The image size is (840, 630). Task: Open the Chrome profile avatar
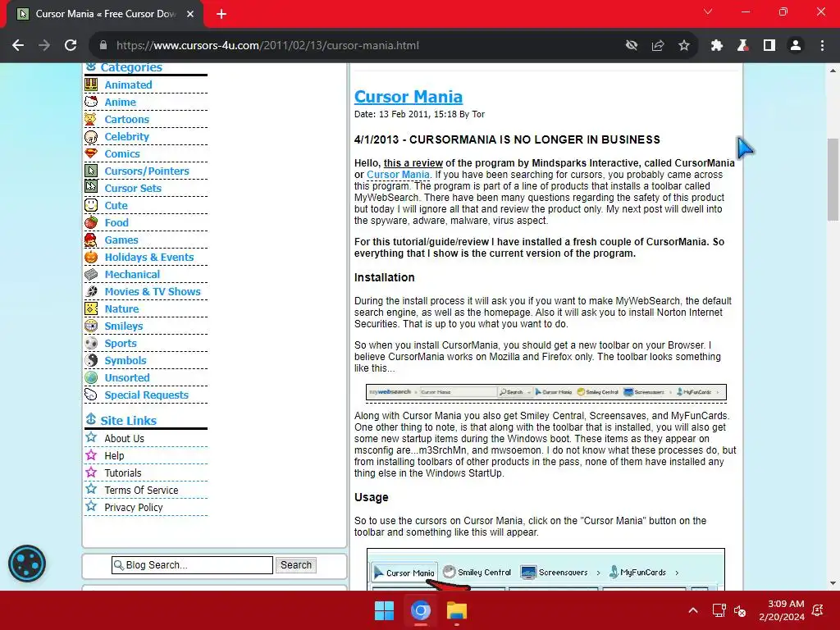[796, 46]
